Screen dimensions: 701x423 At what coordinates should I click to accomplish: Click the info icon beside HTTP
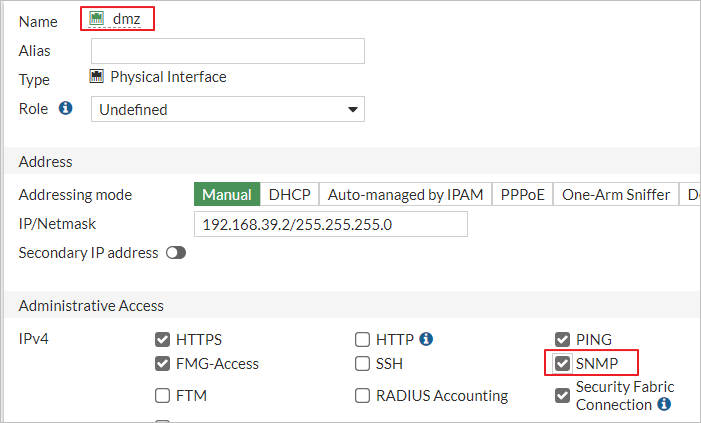coord(426,339)
